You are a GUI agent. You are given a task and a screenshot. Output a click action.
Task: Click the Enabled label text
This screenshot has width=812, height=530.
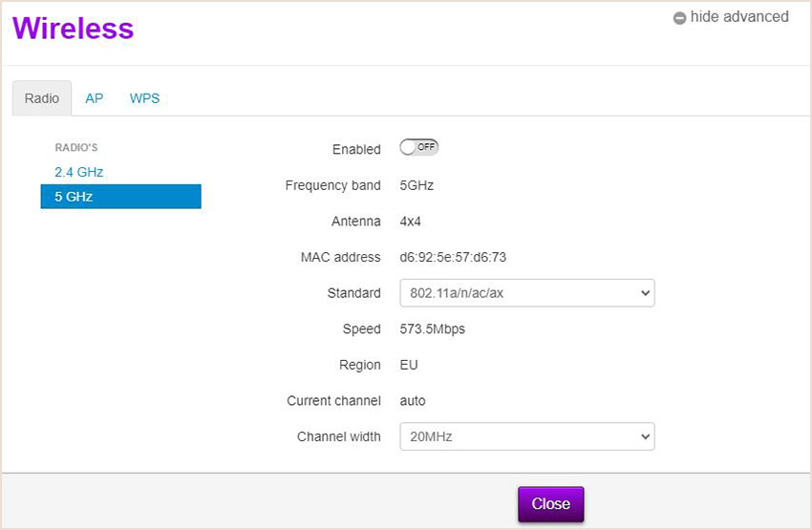pyautogui.click(x=356, y=150)
